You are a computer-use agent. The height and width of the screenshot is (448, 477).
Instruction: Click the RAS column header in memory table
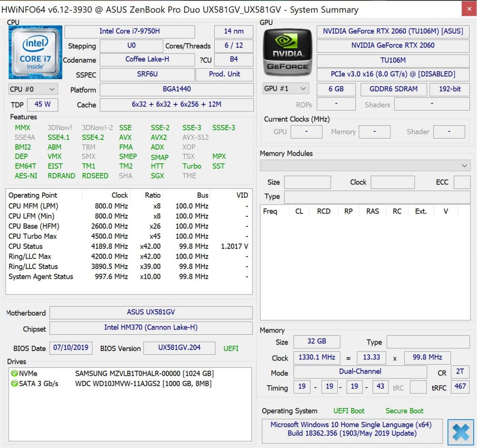click(373, 211)
